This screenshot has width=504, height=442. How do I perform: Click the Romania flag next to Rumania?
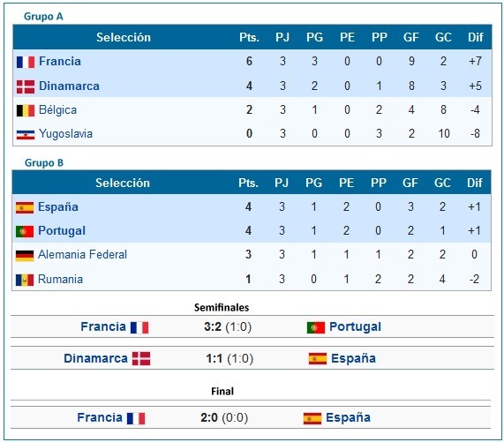[25, 280]
